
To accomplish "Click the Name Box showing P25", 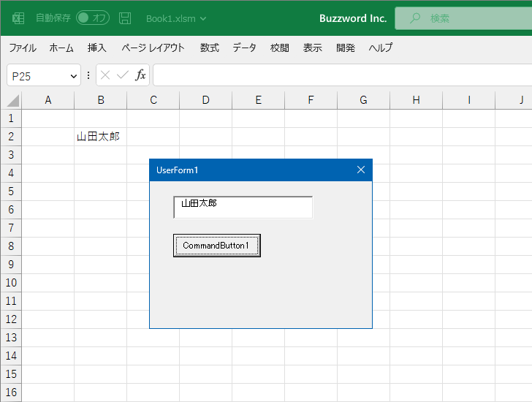I will click(44, 75).
